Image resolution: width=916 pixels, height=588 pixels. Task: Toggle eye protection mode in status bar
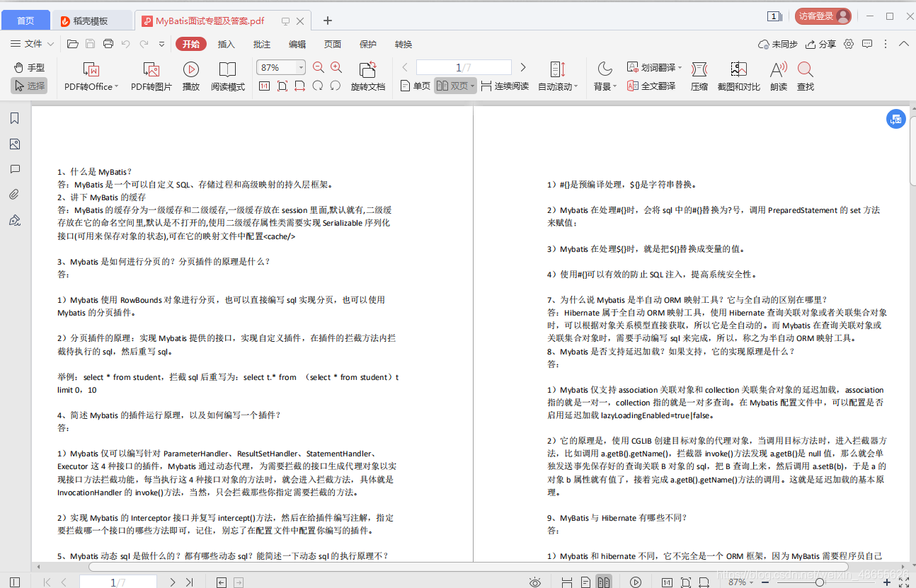point(535,582)
